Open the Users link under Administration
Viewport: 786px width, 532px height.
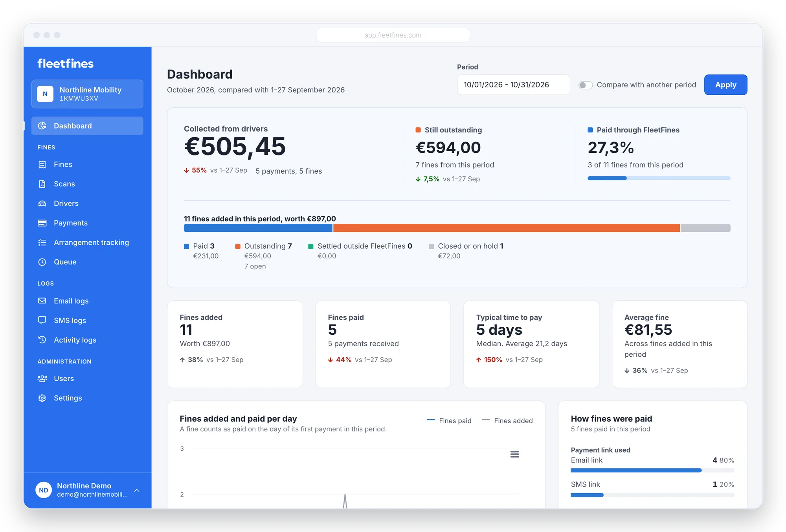pos(87,378)
